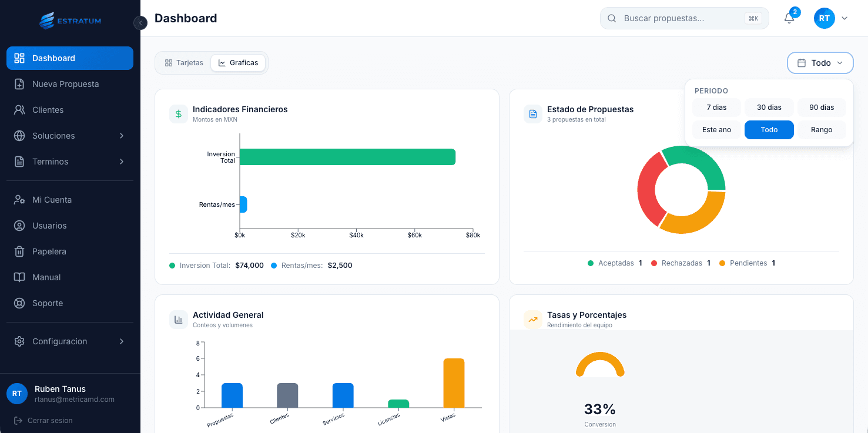Open Mi Cuenta in the sidebar

click(70, 200)
